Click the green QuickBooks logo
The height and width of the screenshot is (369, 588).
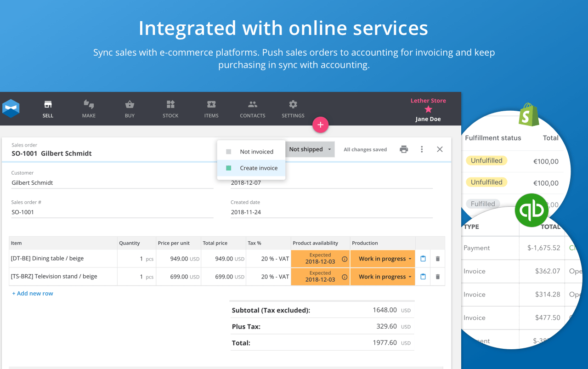click(531, 210)
